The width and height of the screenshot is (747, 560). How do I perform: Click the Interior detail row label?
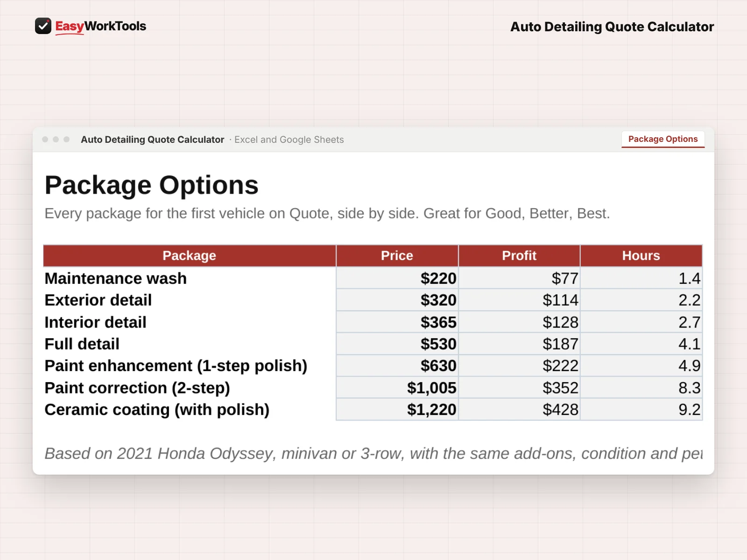(95, 322)
